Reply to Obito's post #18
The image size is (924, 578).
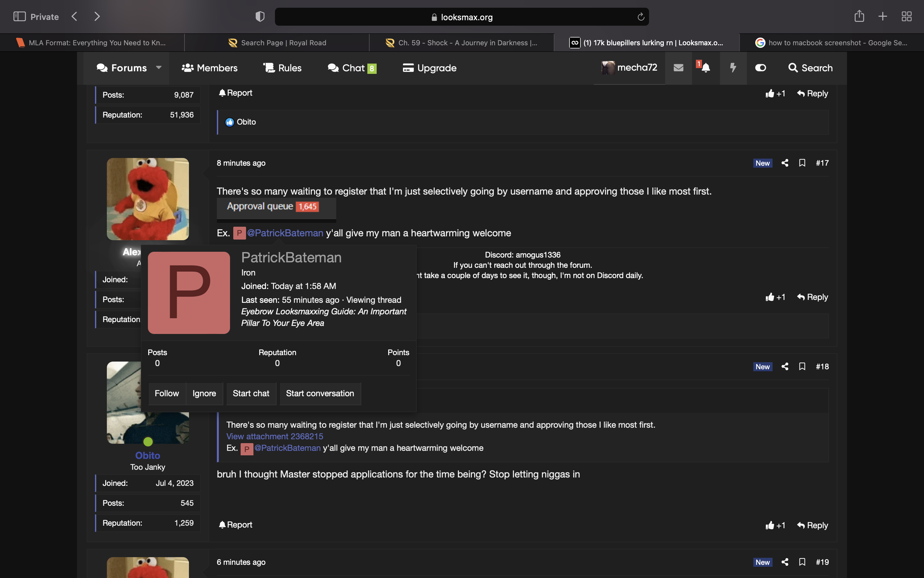coord(812,525)
